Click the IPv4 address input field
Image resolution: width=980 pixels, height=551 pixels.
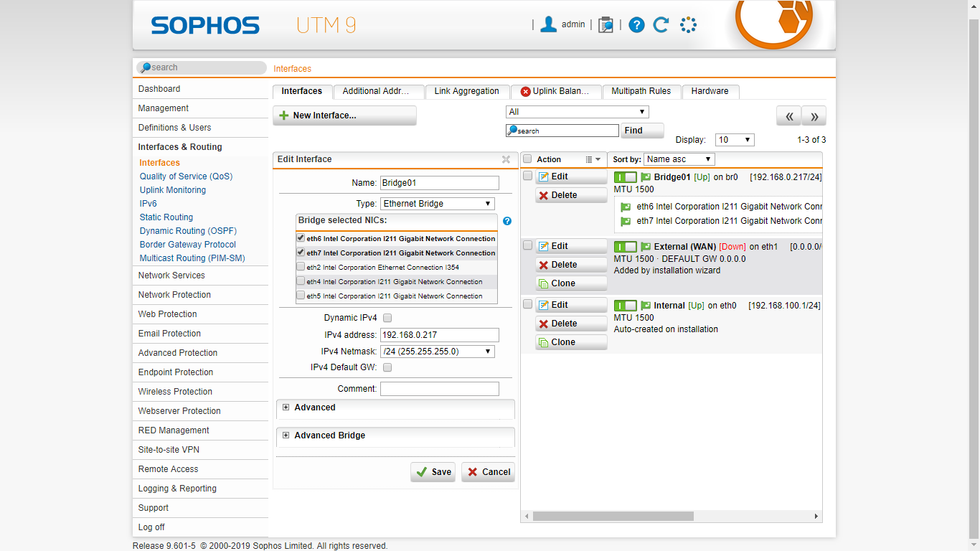(x=439, y=335)
